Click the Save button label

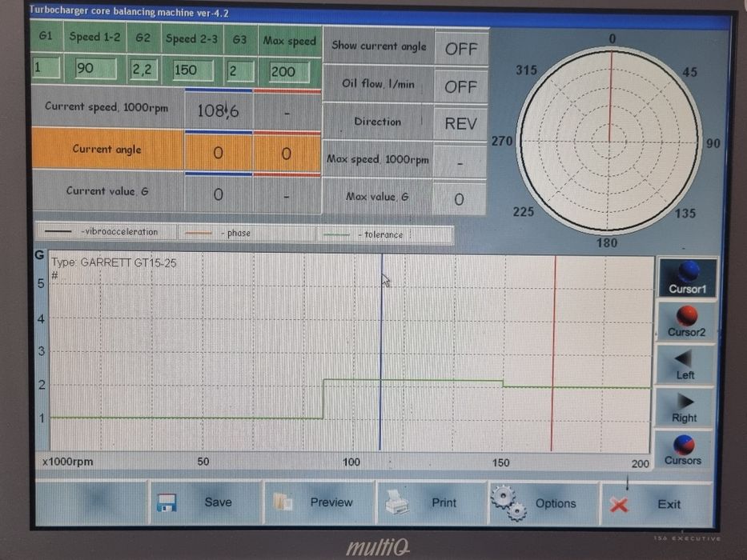pos(219,502)
